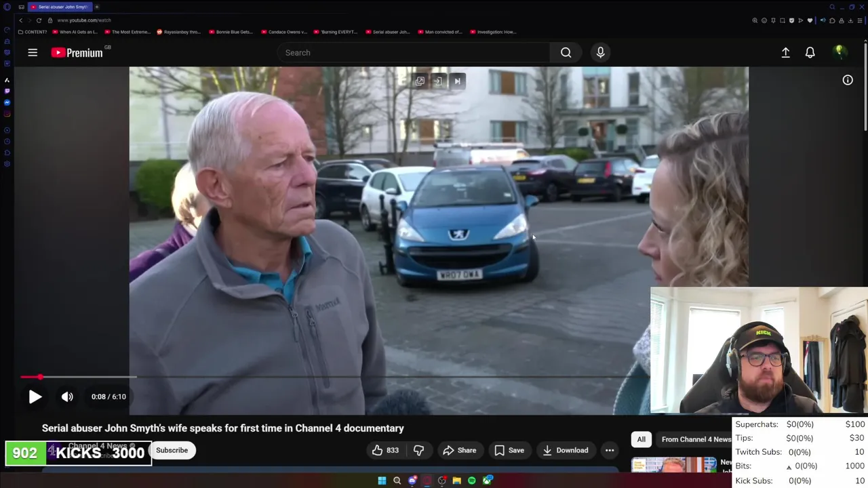The image size is (868, 488).
Task: Open the browser easy setup menu icon
Action: (859, 20)
